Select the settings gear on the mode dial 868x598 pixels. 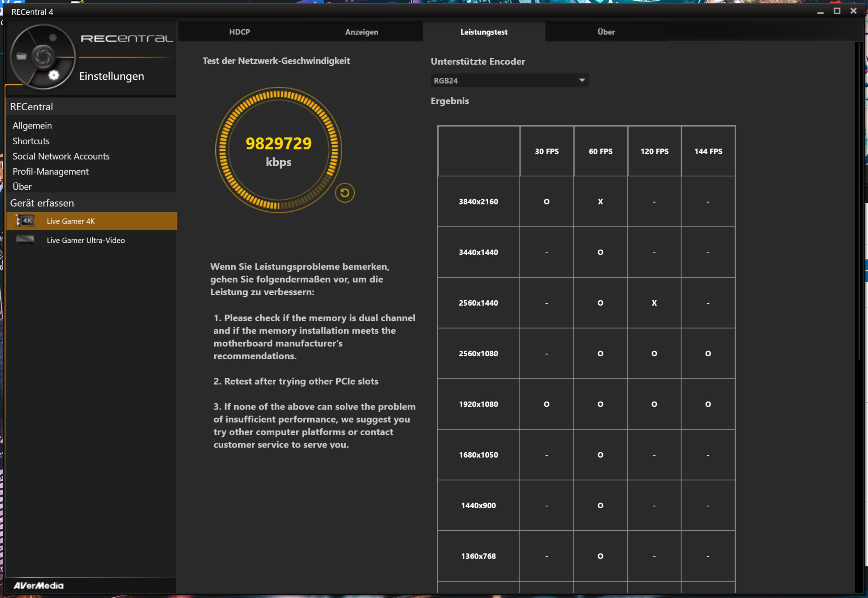[x=54, y=75]
